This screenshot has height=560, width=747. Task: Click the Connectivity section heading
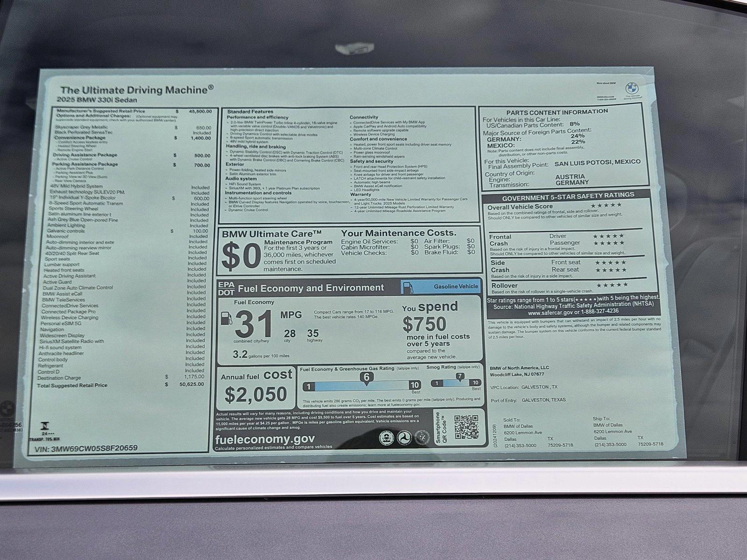(364, 117)
